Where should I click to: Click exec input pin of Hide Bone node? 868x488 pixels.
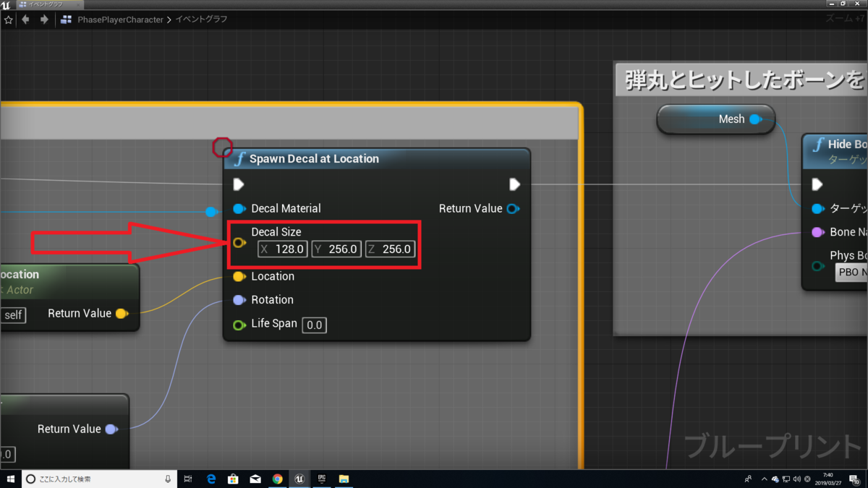pos(817,184)
